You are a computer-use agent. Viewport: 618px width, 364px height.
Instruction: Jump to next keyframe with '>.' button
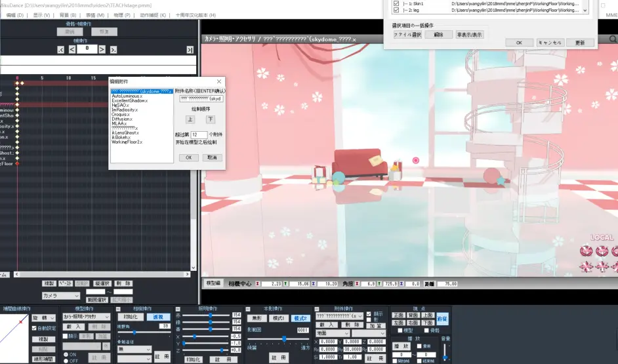pyautogui.click(x=113, y=50)
